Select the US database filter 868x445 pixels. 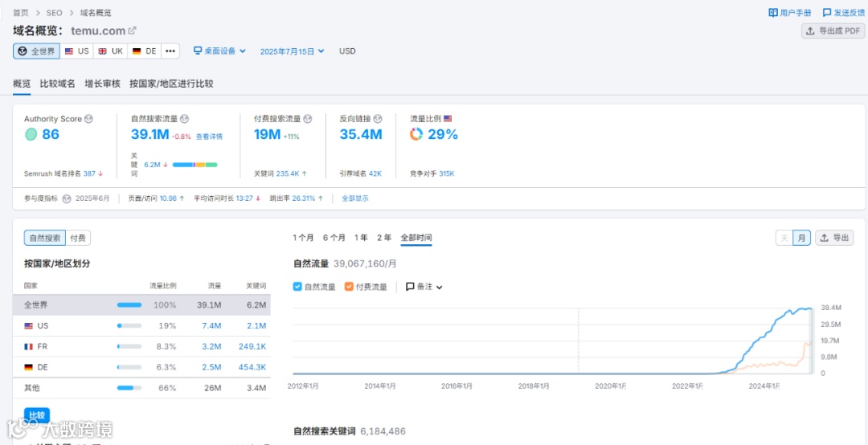click(x=77, y=51)
